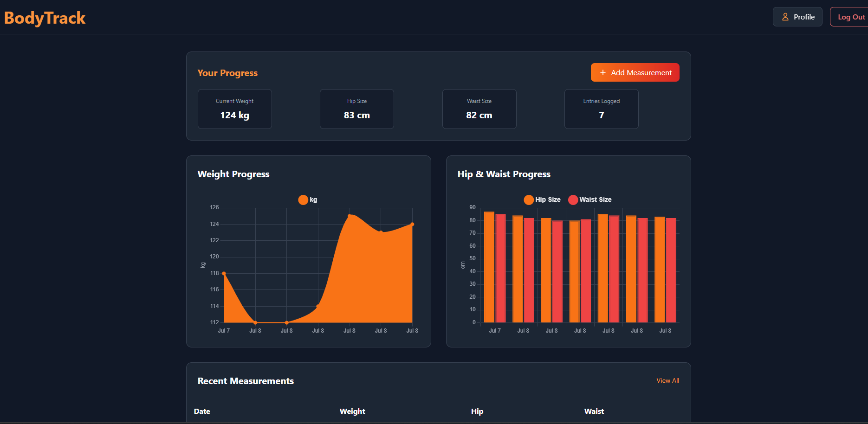Sort the table by the Weight column

(x=352, y=411)
